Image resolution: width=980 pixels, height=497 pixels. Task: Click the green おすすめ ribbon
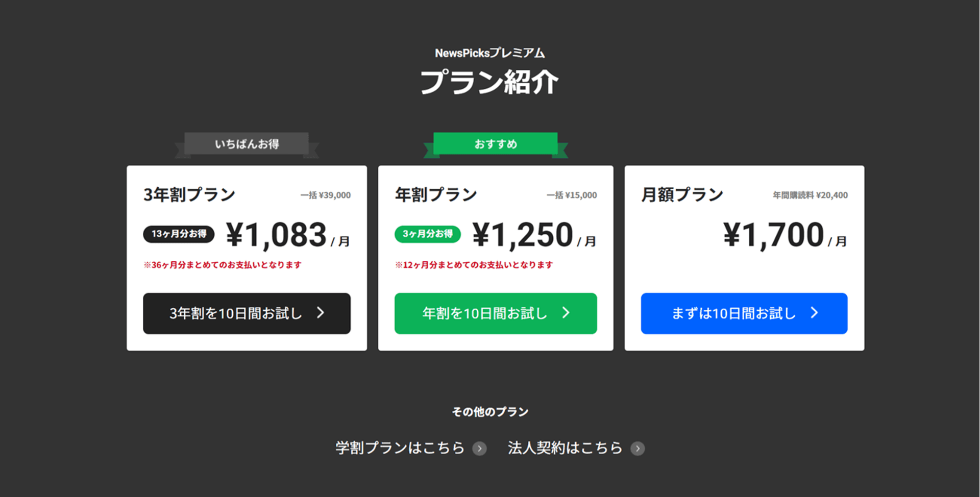495,144
